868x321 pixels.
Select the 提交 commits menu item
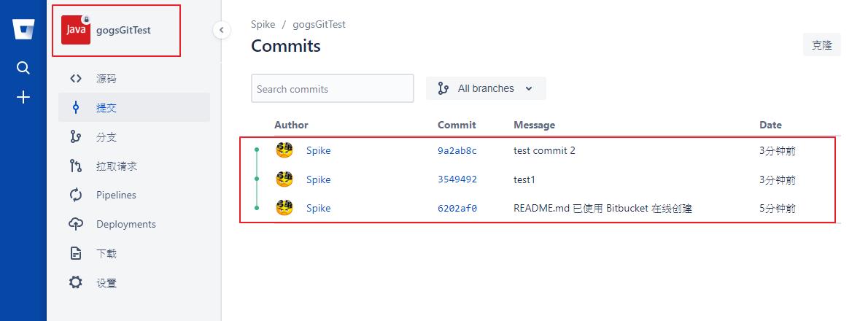(134, 107)
